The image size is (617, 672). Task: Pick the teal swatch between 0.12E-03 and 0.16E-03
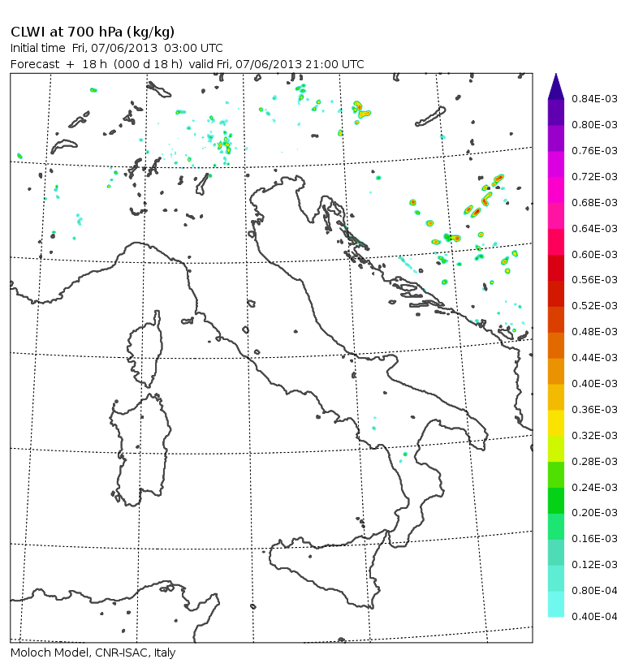tap(555, 553)
